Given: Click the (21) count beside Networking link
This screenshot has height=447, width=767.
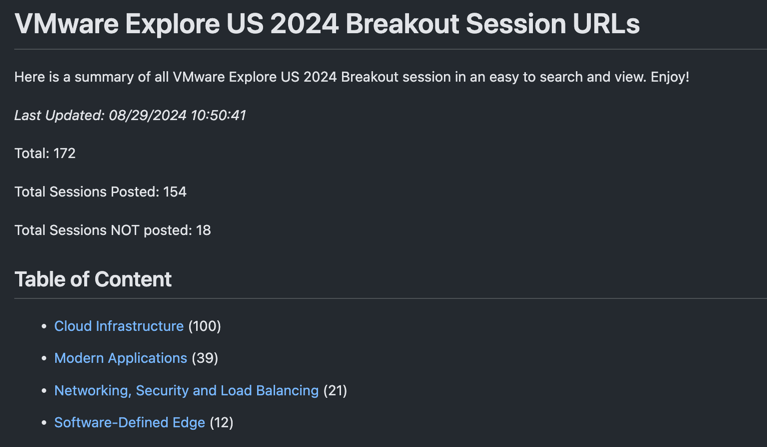Looking at the screenshot, I should point(335,390).
